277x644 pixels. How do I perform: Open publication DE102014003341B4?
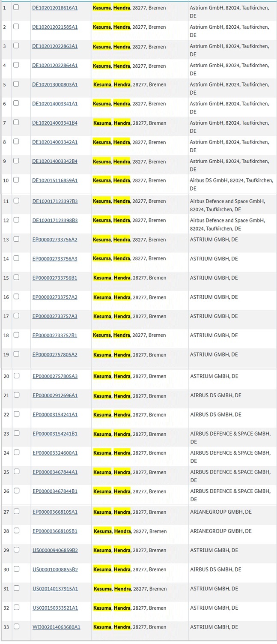coord(55,123)
